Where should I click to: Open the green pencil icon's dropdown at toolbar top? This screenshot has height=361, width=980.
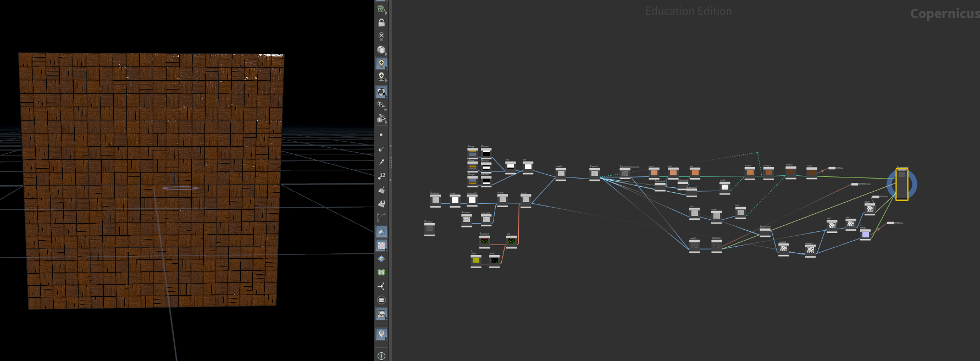386,13
